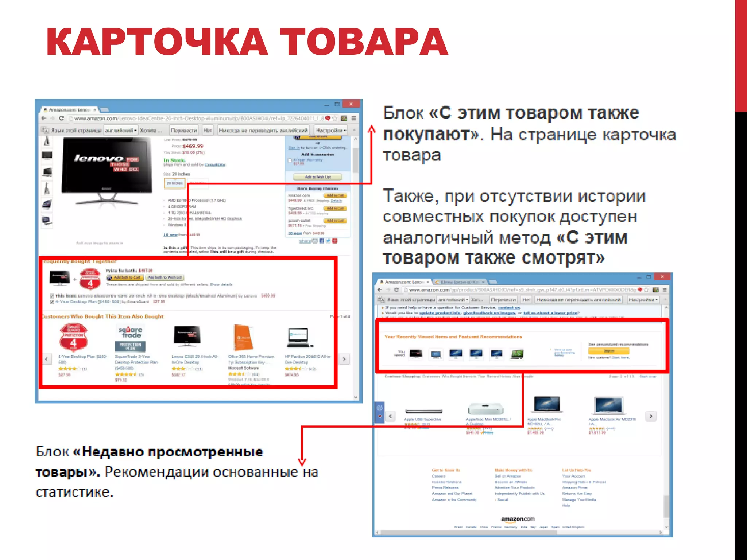Close the Amazon.com Lenovo tab in left window
Screen dimensions: 747x560
(94, 109)
